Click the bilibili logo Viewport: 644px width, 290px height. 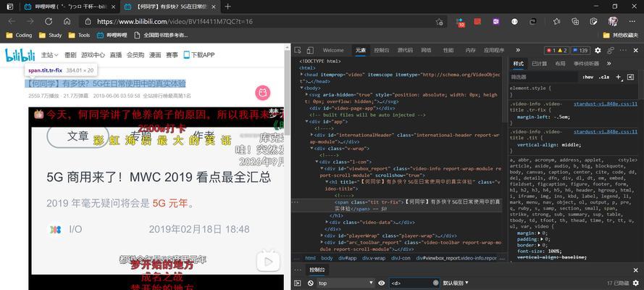[x=20, y=54]
